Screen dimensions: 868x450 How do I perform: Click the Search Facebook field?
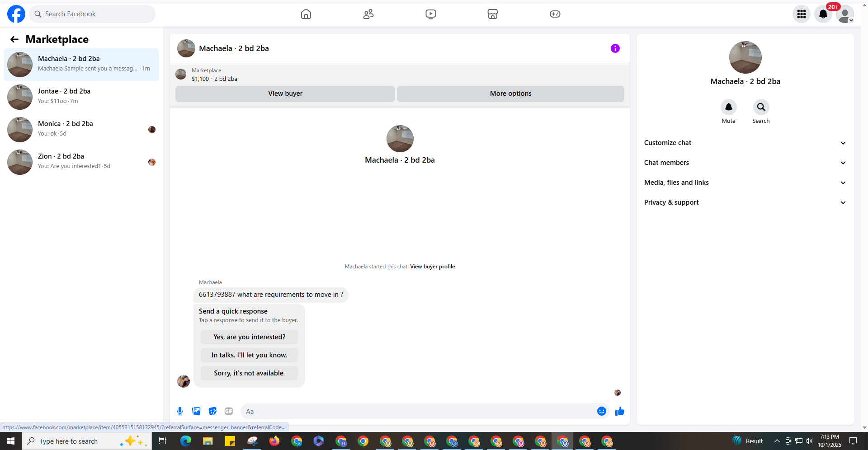[93, 14]
